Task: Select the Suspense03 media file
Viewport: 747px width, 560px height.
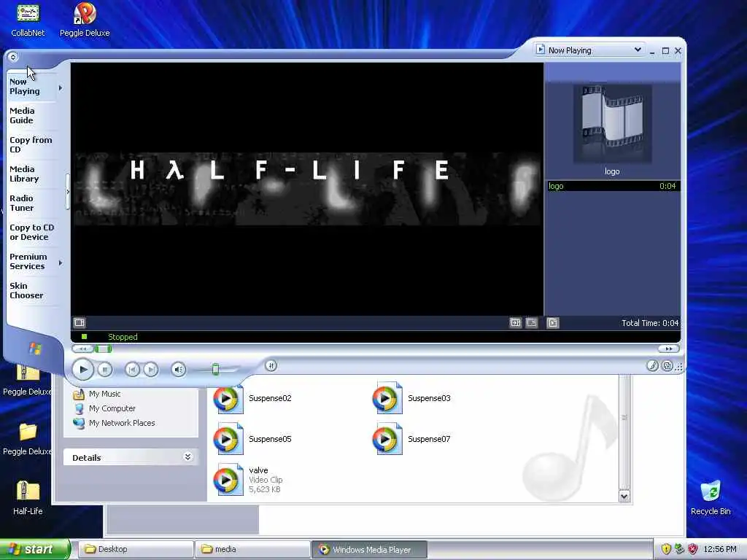Action: point(411,398)
